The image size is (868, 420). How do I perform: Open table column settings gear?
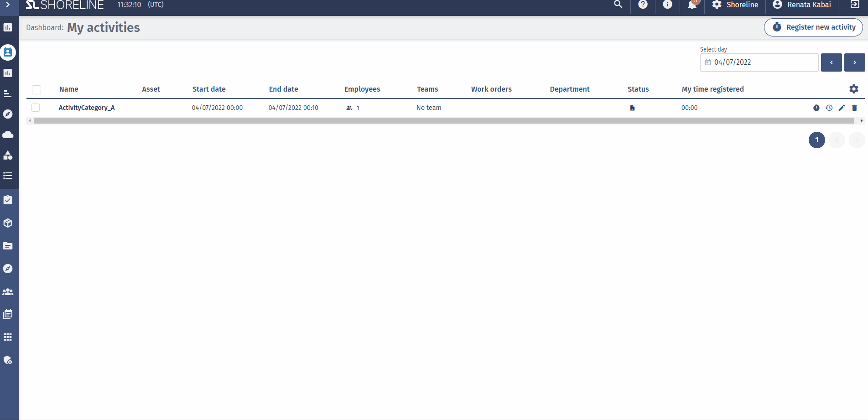click(x=854, y=89)
